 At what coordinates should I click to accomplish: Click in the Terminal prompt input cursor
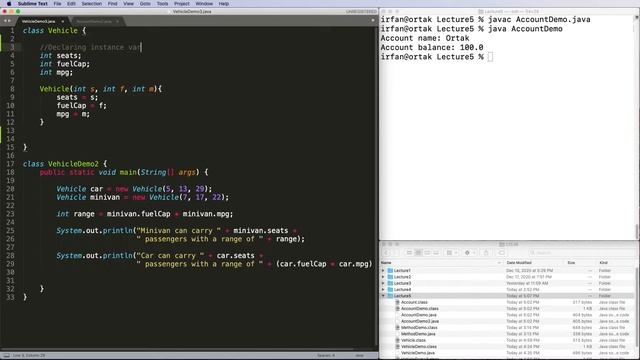point(490,57)
